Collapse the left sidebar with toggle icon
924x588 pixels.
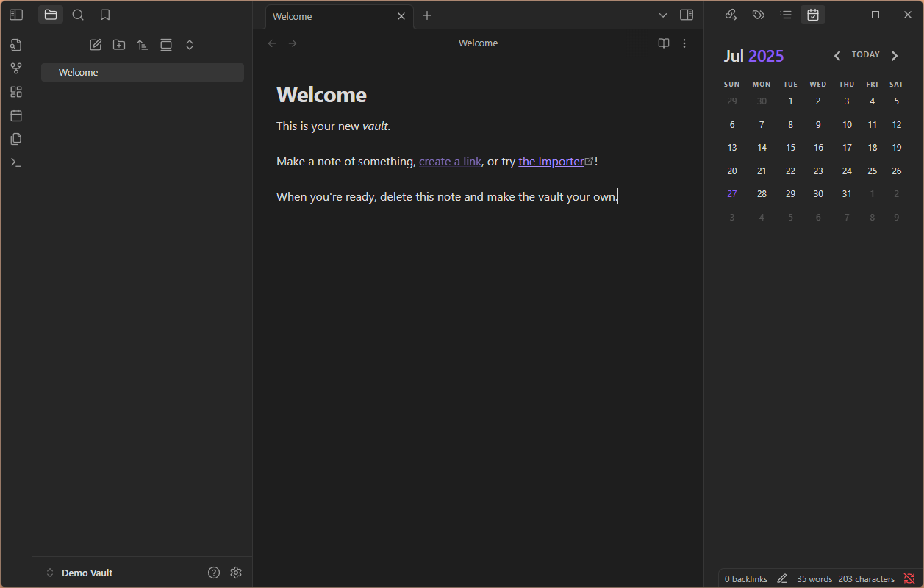click(x=16, y=15)
